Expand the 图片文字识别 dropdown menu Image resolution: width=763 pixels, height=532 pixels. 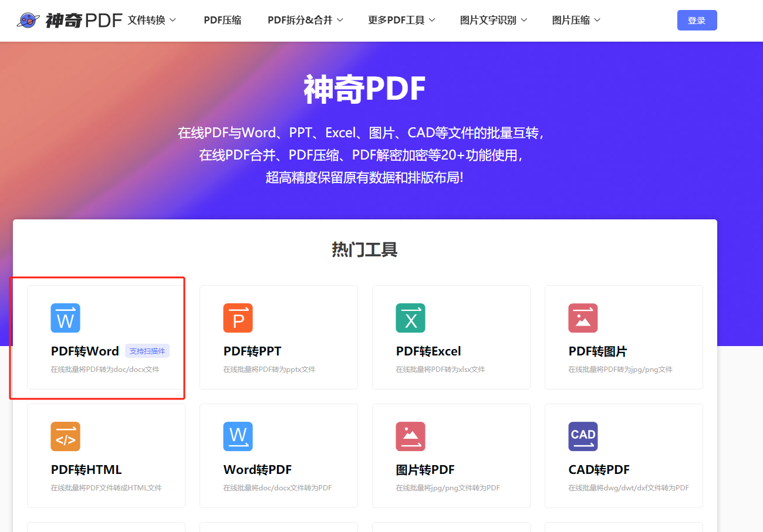click(x=494, y=21)
